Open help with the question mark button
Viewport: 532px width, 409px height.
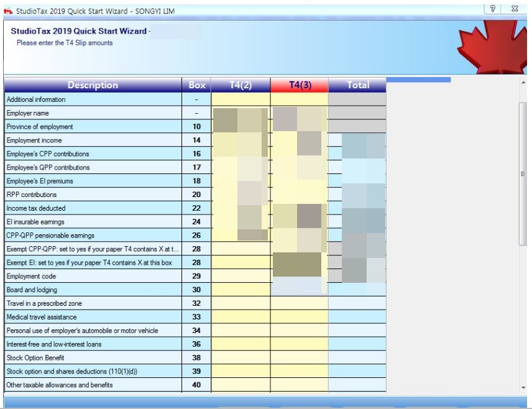[493, 9]
